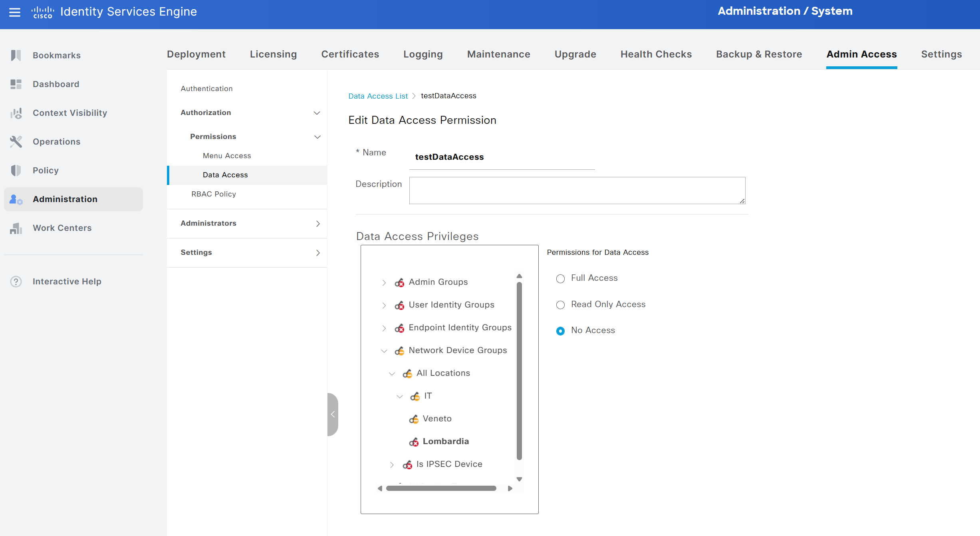Open the hamburger navigation menu icon
Image resolution: width=980 pixels, height=536 pixels.
pos(15,12)
